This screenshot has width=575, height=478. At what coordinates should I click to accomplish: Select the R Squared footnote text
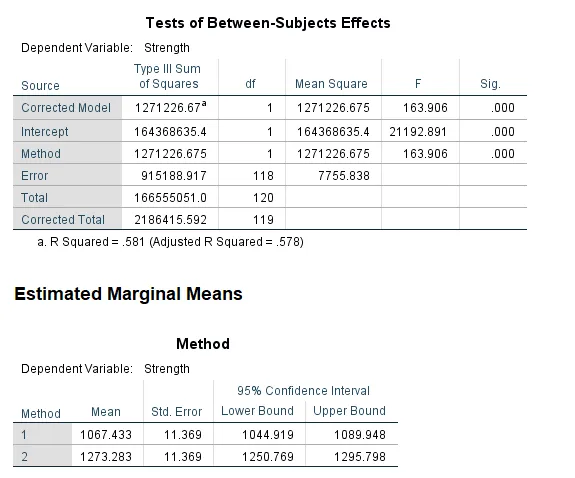coord(170,242)
